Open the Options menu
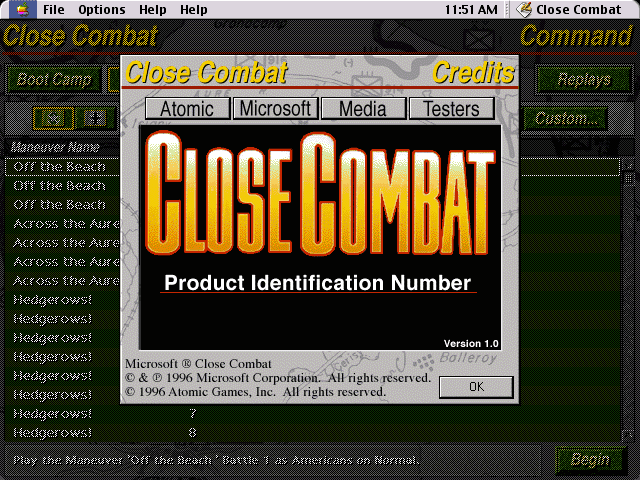This screenshot has width=640, height=480. click(x=102, y=9)
